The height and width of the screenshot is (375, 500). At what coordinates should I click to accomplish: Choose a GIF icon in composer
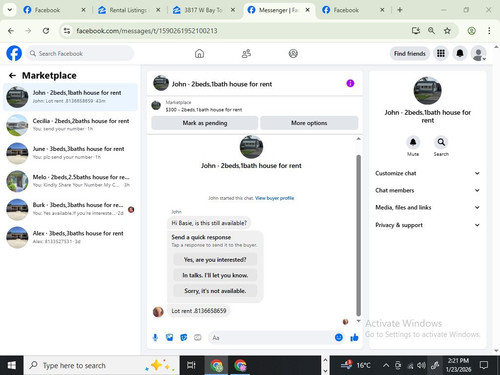click(x=198, y=338)
